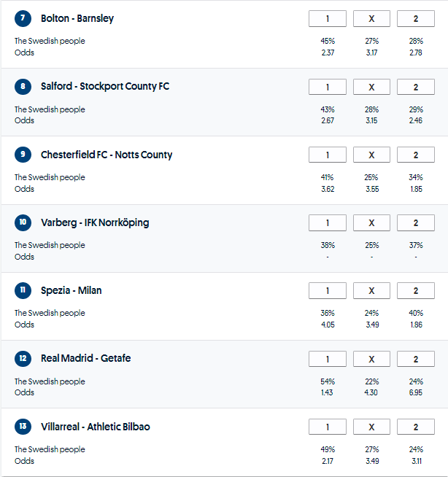Click the match number 7 badge
This screenshot has height=477, width=448.
pos(23,18)
